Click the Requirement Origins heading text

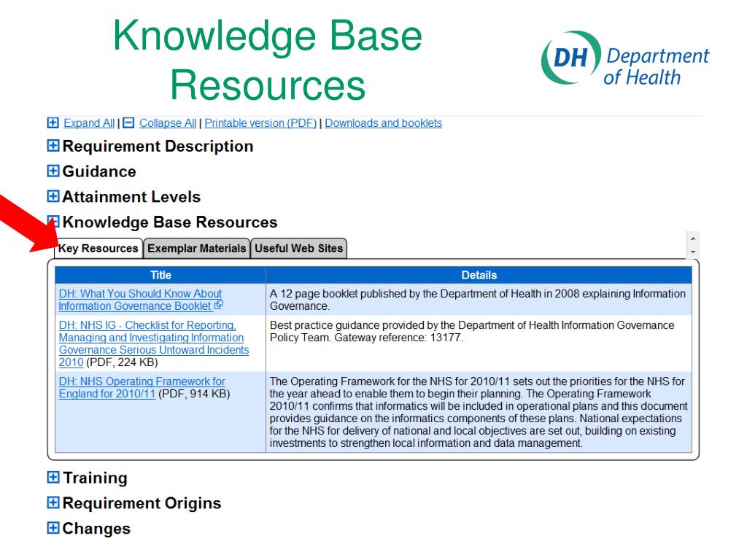[142, 503]
